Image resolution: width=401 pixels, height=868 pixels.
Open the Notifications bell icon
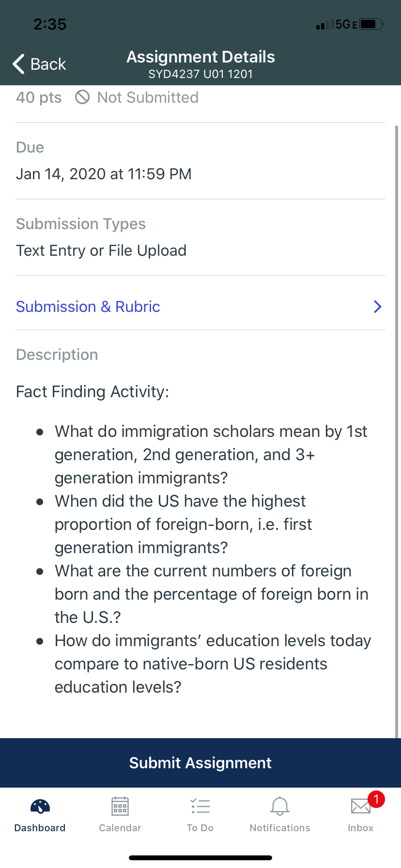coord(280,806)
